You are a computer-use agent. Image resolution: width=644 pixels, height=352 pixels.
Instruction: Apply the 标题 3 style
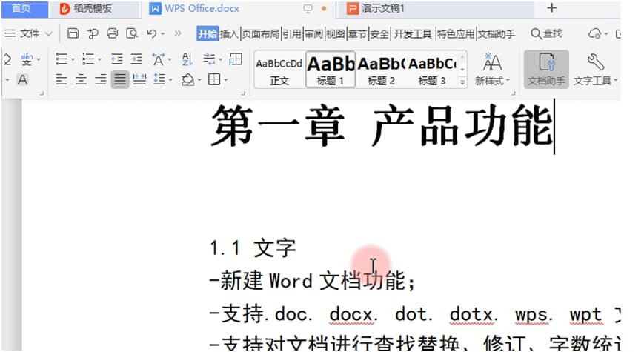[x=432, y=70]
